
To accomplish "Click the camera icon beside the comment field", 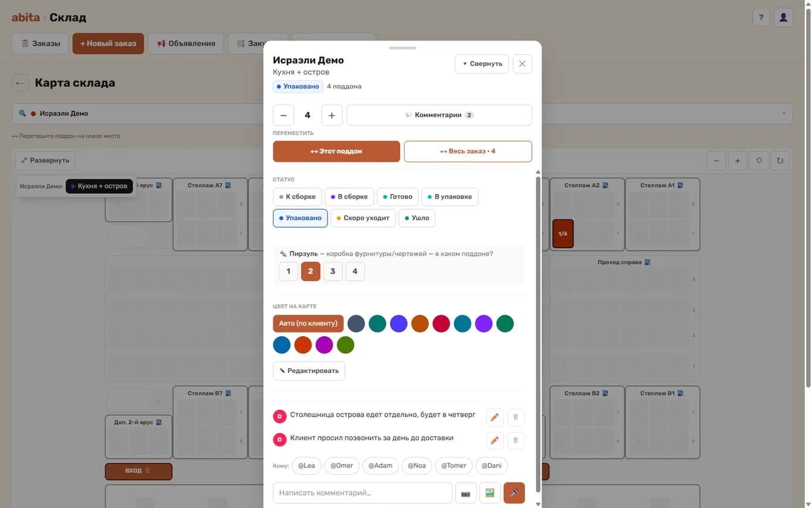I will tap(465, 493).
